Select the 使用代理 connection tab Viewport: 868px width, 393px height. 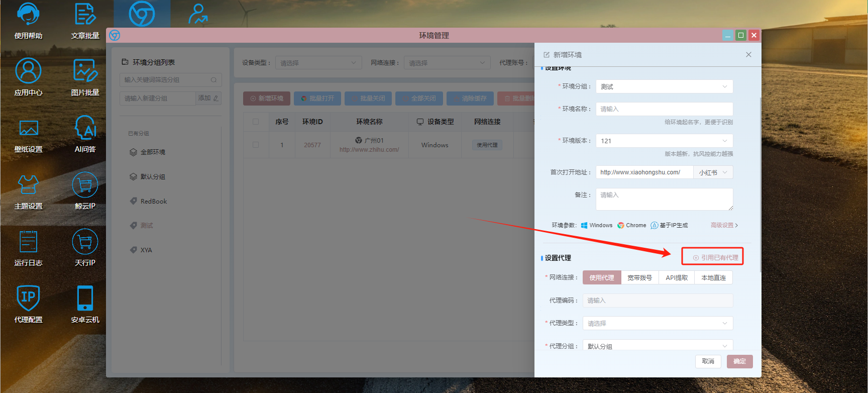click(602, 277)
